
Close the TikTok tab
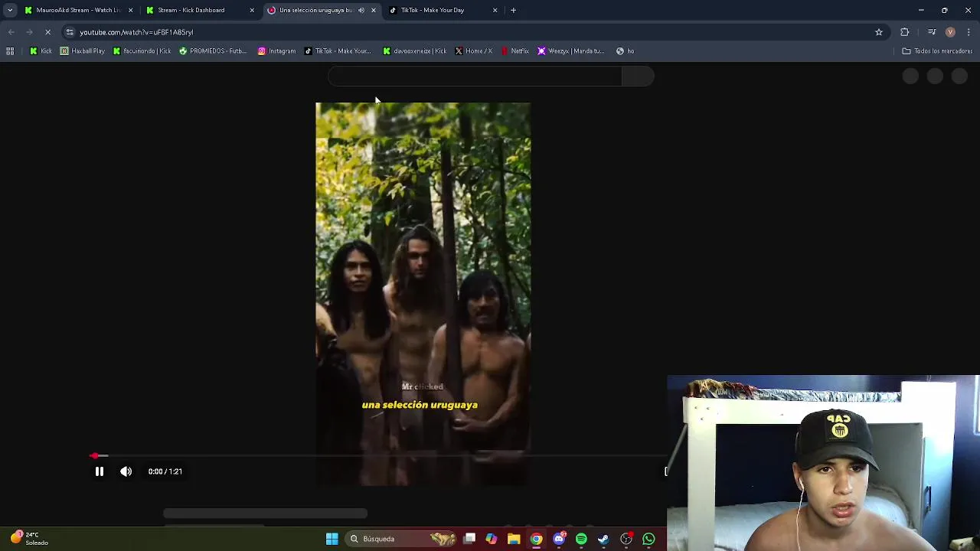[495, 10]
